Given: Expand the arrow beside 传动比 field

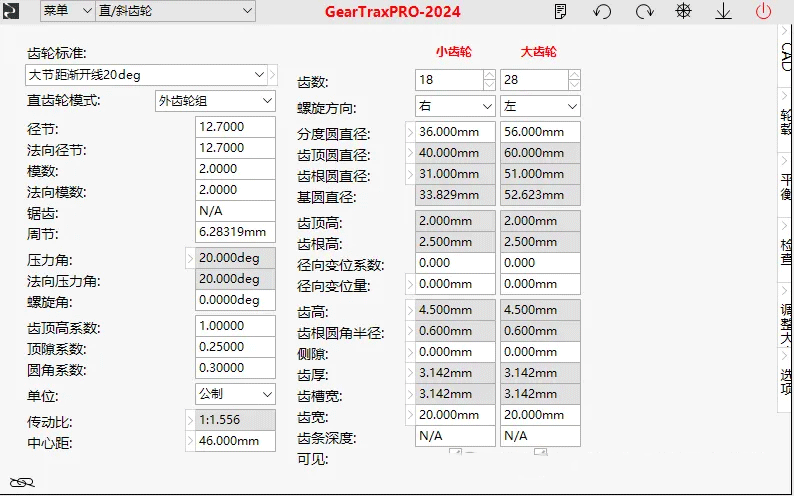Looking at the screenshot, I should pyautogui.click(x=190, y=420).
